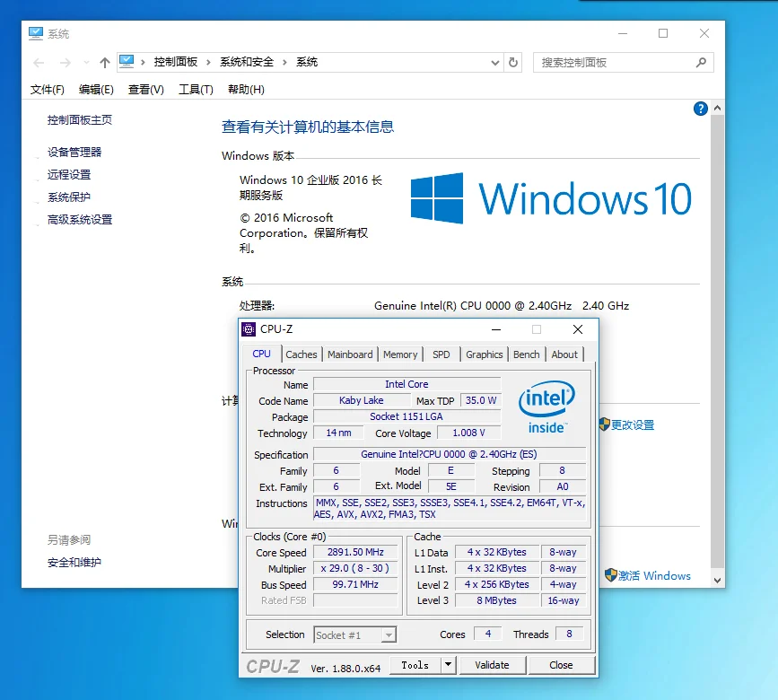Open the 设备管理器 link

click(x=74, y=153)
